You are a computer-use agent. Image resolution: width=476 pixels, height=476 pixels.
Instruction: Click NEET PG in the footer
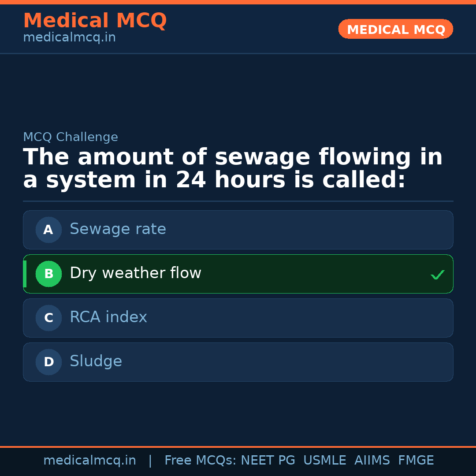click(268, 461)
